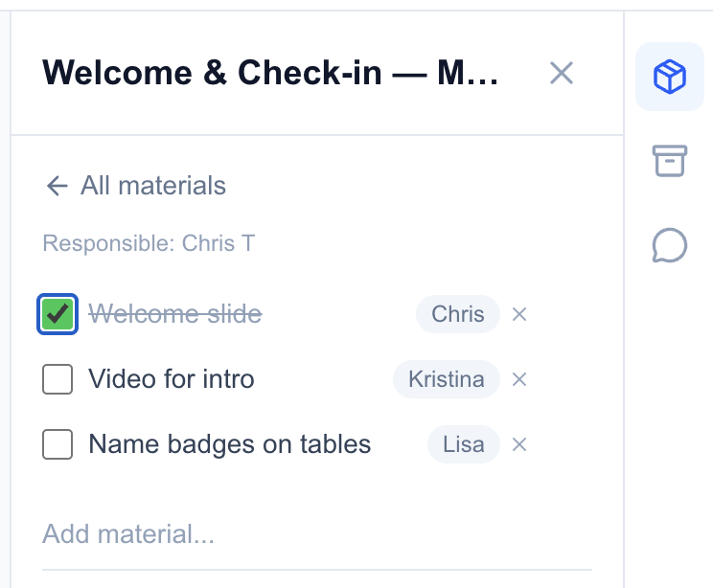Click the Name badges on tables label
Image resolution: width=713 pixels, height=588 pixels.
pos(229,444)
